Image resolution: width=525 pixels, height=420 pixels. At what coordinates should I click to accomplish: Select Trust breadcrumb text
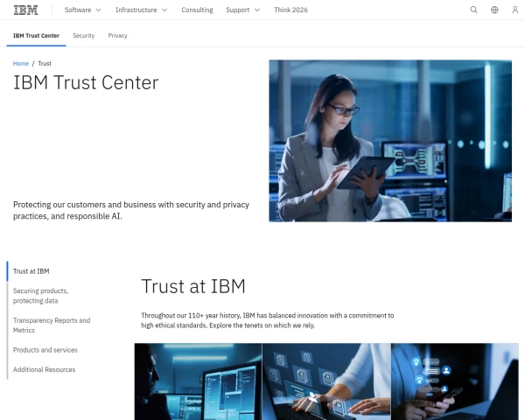[45, 63]
